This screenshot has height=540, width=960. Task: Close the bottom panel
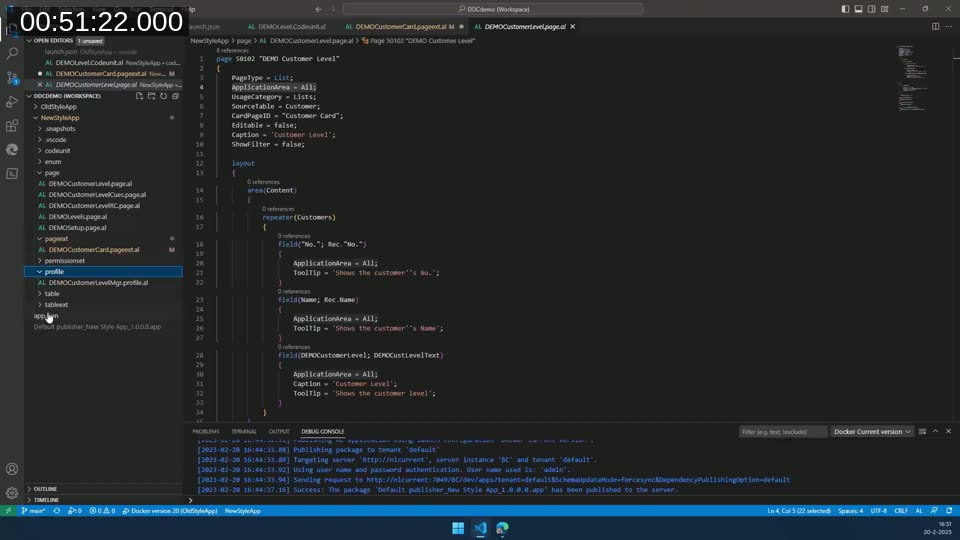coord(948,432)
